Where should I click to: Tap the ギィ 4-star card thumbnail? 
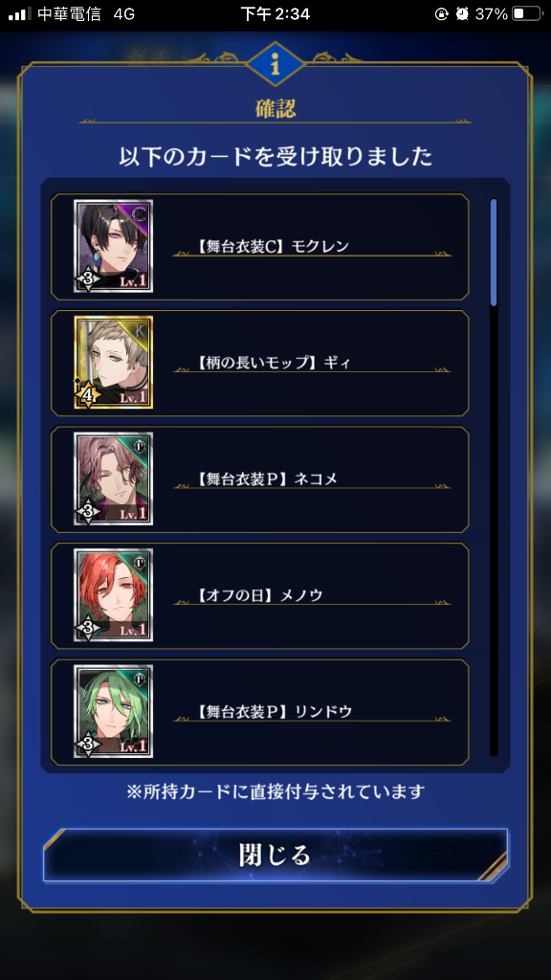(113, 363)
